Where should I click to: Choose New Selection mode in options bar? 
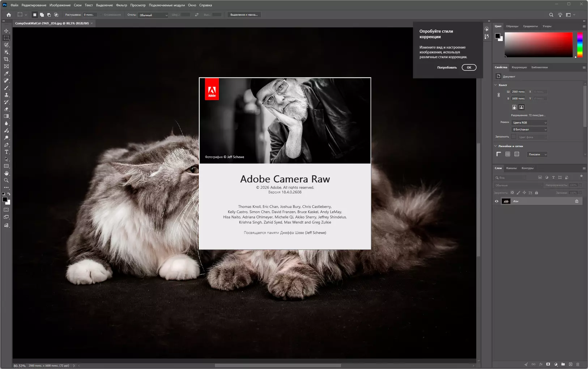coord(35,15)
